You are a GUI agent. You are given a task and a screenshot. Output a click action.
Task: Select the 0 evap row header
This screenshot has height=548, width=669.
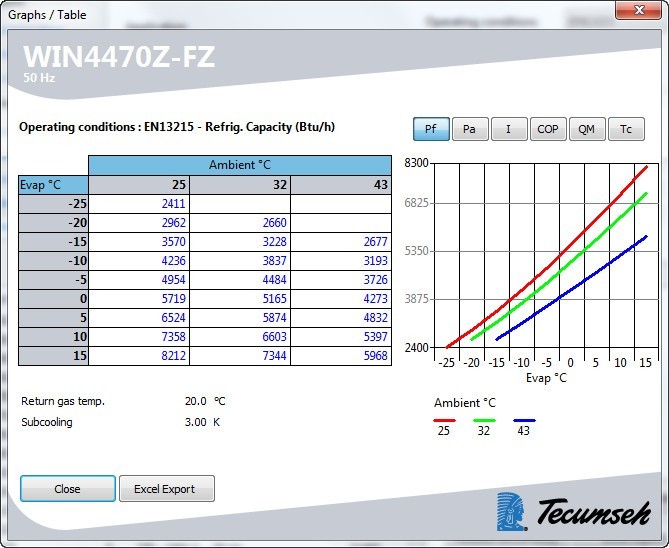pos(53,299)
